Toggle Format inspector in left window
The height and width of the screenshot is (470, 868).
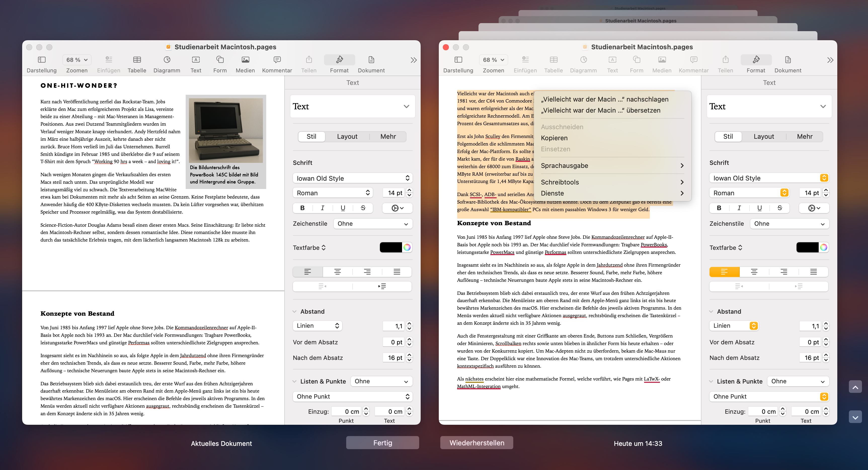click(x=339, y=64)
